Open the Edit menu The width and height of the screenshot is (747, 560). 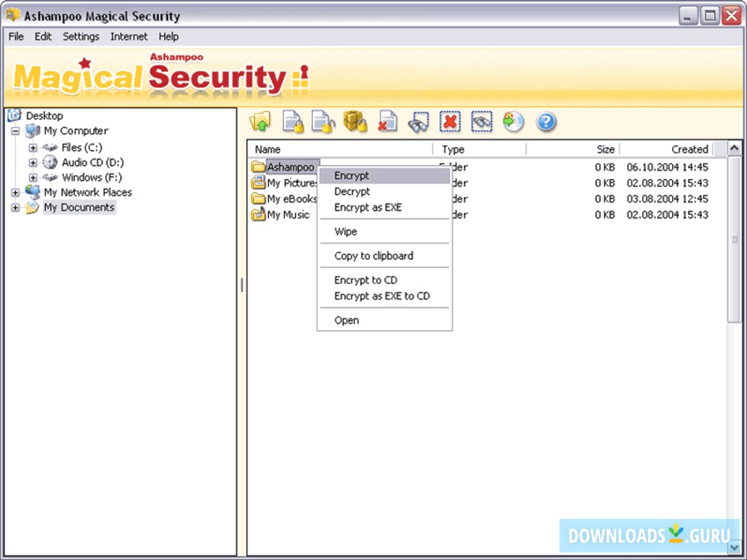click(43, 36)
